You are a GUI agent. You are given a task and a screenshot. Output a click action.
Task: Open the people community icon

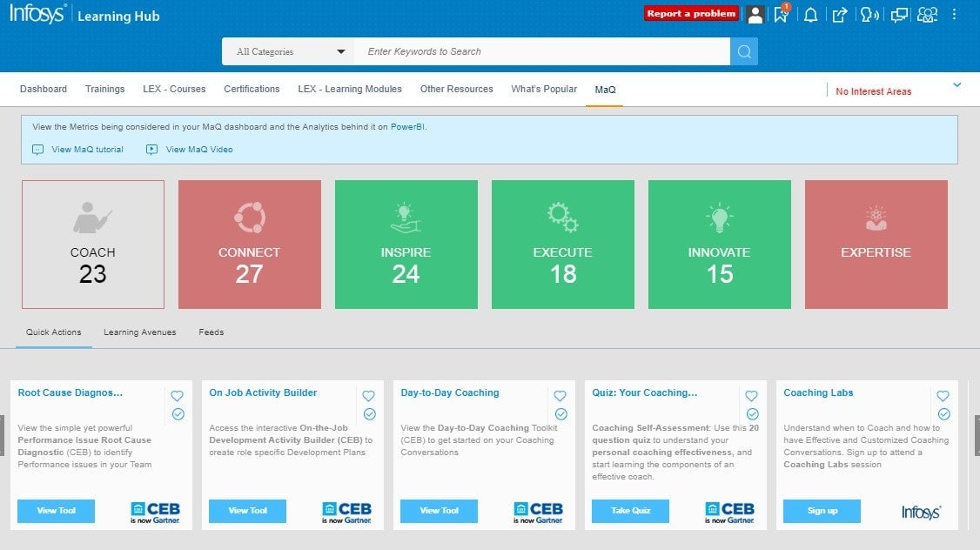click(x=928, y=15)
